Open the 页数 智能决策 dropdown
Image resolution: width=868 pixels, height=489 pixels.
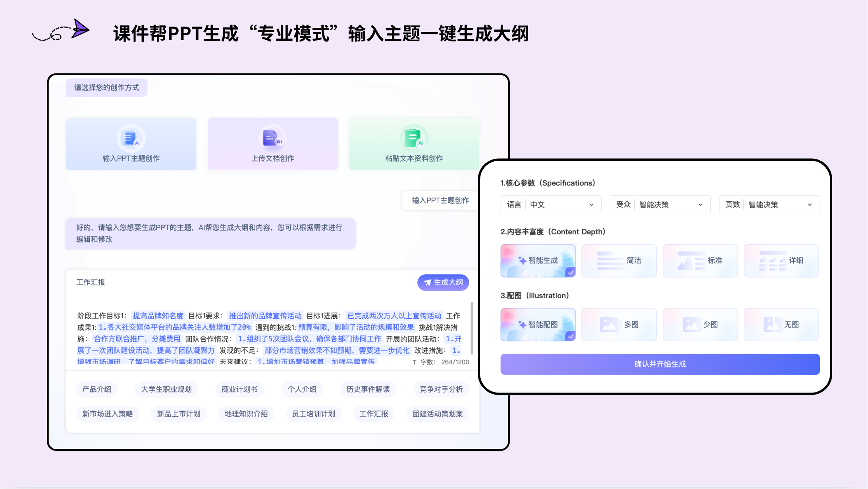tap(769, 204)
